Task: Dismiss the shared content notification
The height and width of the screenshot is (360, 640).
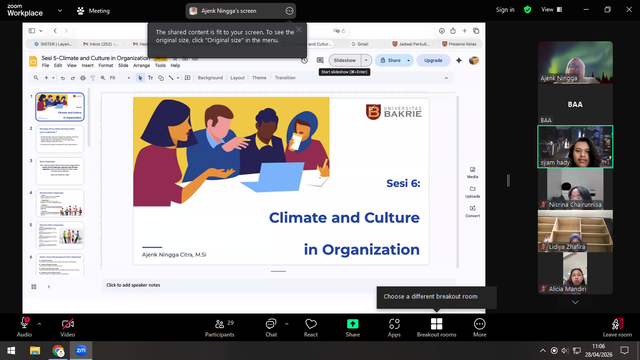Action: pyautogui.click(x=299, y=29)
